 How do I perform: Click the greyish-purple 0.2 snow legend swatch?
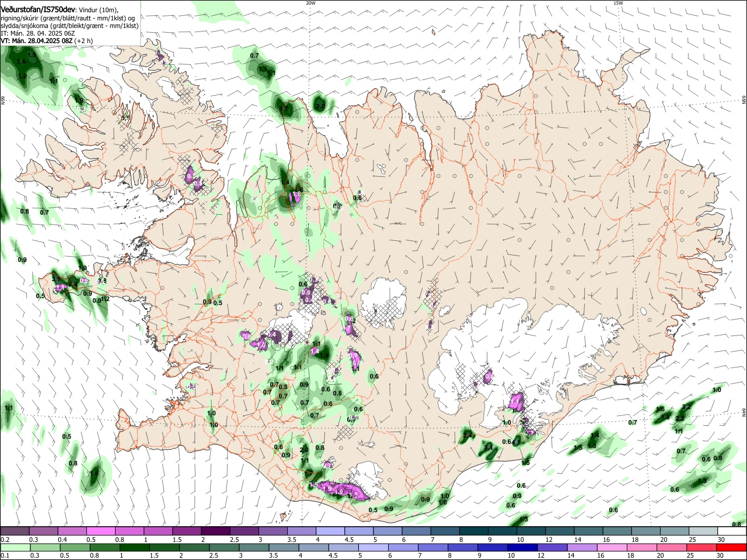coord(15,531)
